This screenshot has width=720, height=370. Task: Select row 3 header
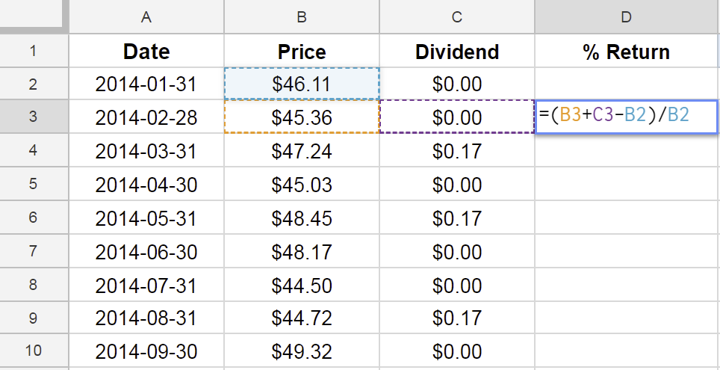(34, 117)
